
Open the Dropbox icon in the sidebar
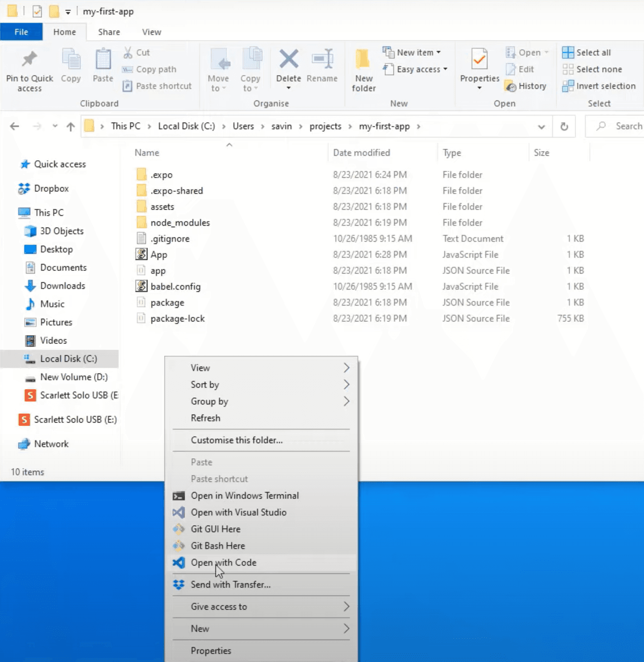coord(24,188)
